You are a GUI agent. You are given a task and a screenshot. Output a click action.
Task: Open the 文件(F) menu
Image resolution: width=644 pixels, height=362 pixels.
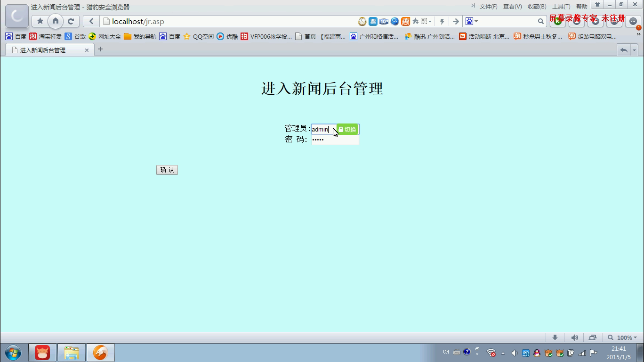(488, 7)
